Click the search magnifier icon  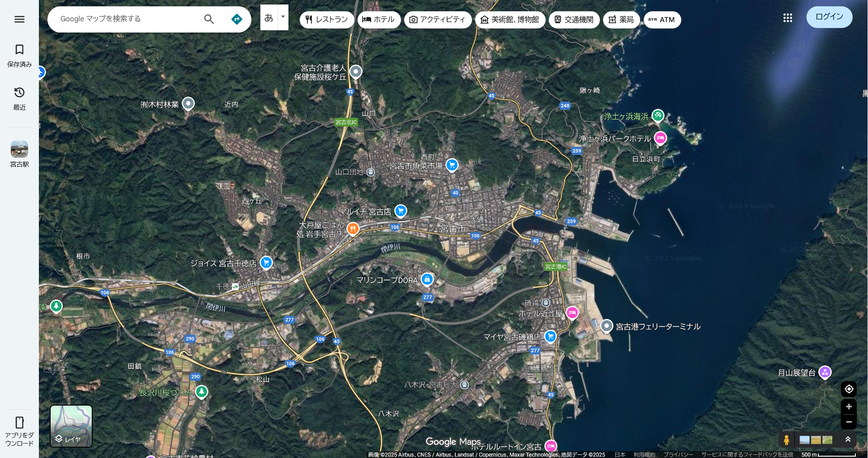(x=209, y=19)
